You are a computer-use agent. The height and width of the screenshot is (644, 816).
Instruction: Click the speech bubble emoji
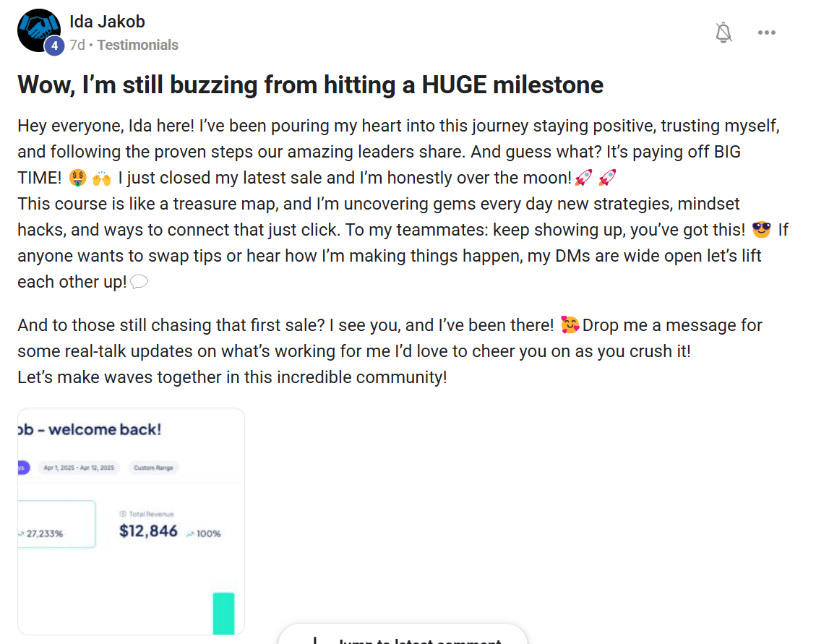tap(139, 282)
